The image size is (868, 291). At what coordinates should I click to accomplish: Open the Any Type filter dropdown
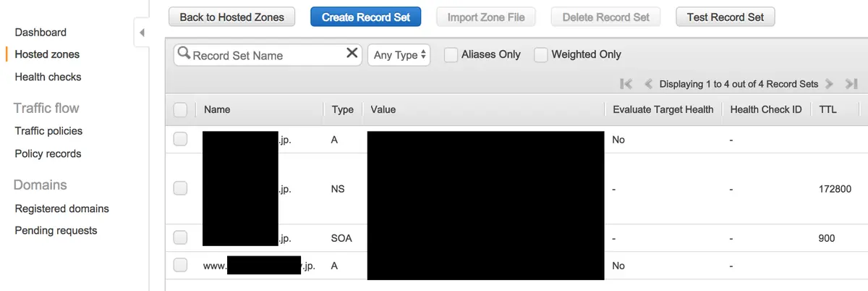tap(399, 55)
